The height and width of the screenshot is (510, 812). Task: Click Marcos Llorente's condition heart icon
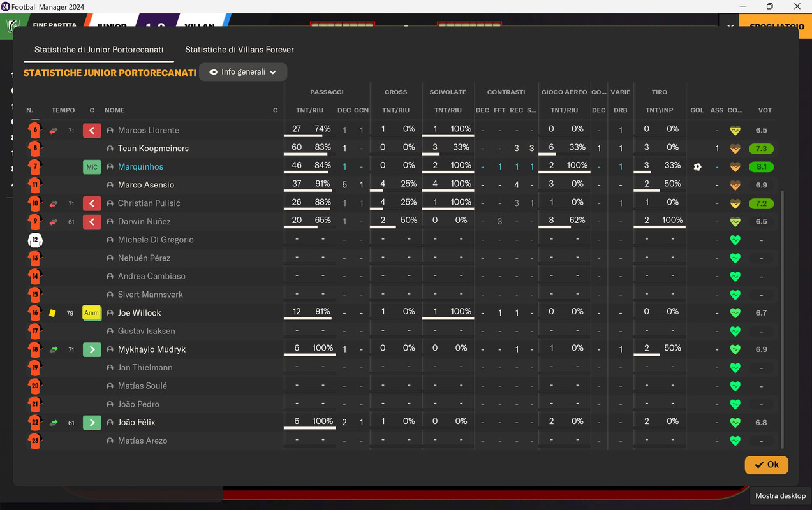[x=735, y=131]
